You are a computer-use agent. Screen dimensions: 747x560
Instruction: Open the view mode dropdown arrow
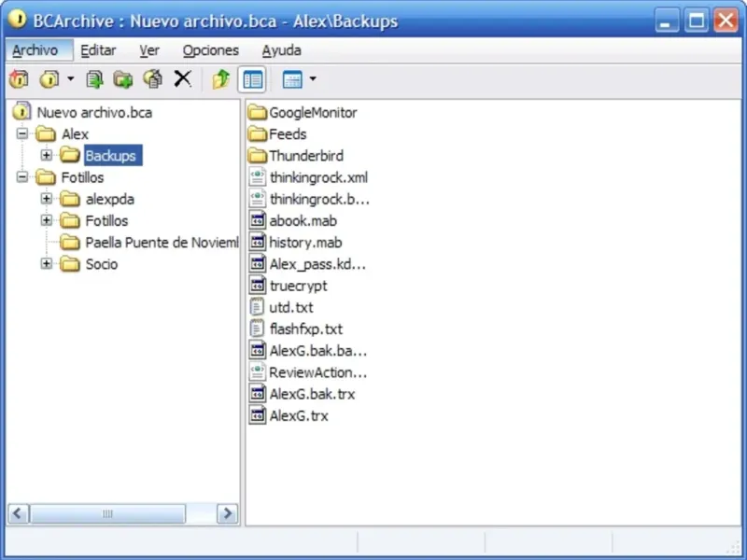coord(313,78)
